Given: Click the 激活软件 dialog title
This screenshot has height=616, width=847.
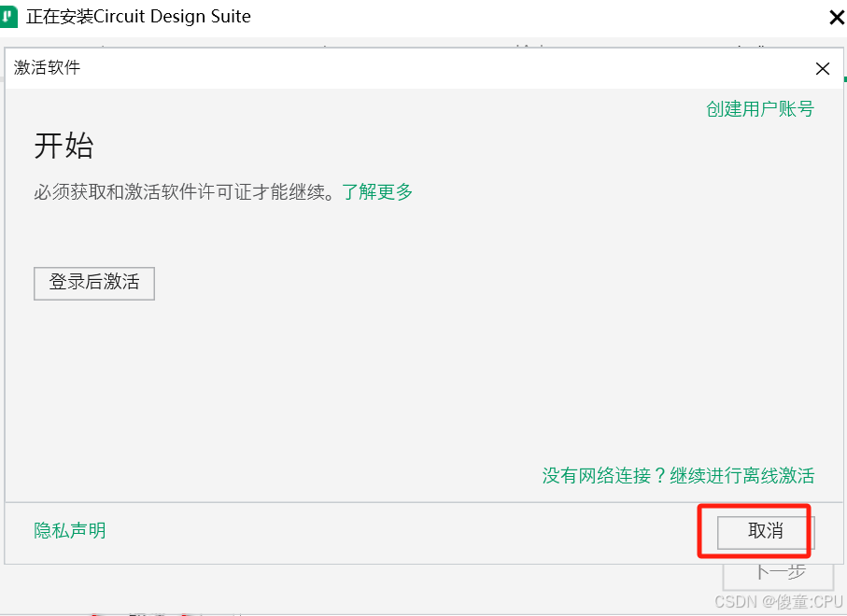Looking at the screenshot, I should point(47,67).
